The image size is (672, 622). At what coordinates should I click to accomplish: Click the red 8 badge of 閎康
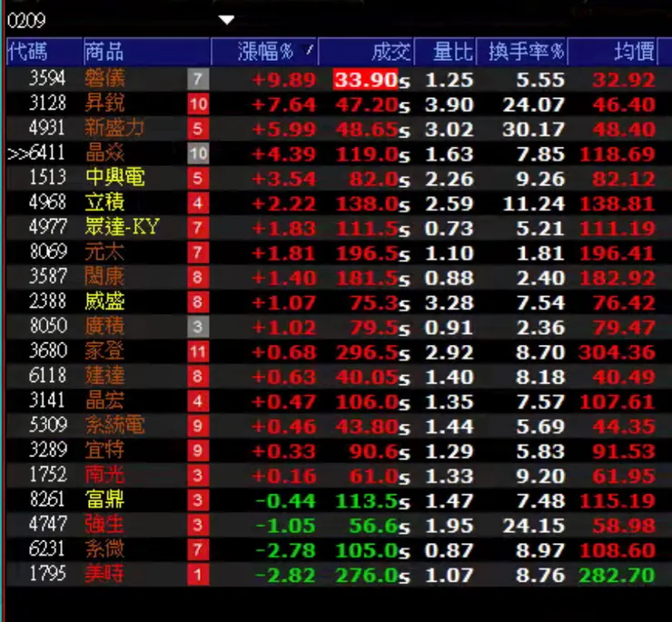pyautogui.click(x=198, y=277)
